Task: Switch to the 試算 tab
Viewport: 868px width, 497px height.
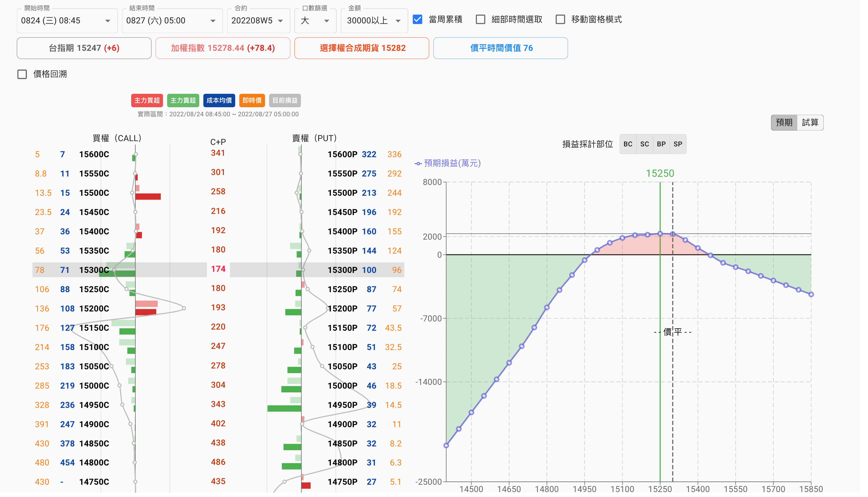Action: [x=810, y=122]
